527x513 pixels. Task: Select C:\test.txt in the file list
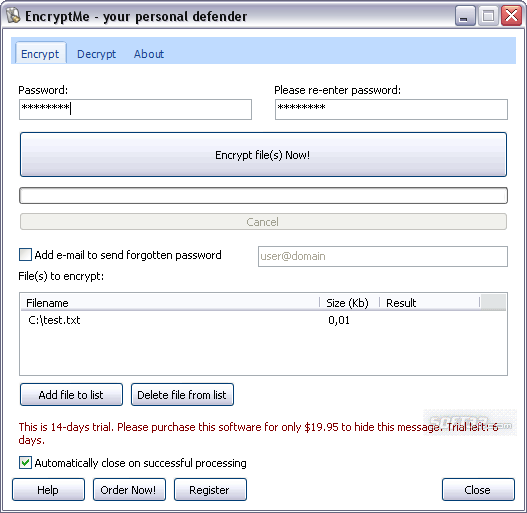[54, 320]
